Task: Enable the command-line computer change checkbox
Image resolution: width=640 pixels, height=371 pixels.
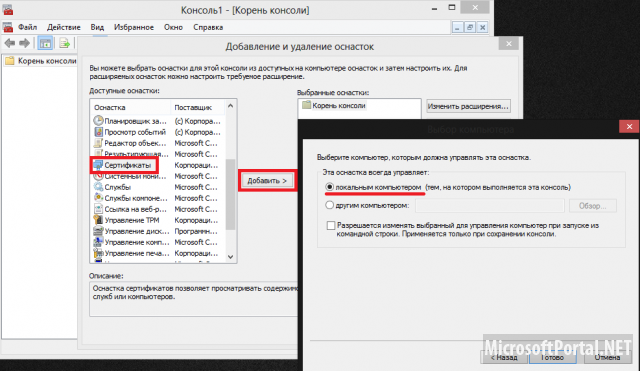Action: (331, 225)
